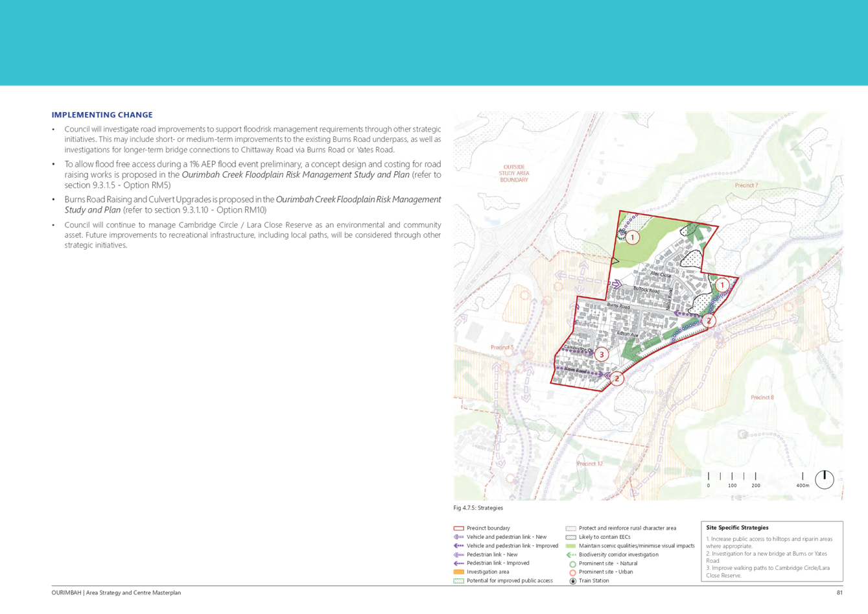
Task: Click the solid orange swatch in the legend
Action: (x=458, y=573)
